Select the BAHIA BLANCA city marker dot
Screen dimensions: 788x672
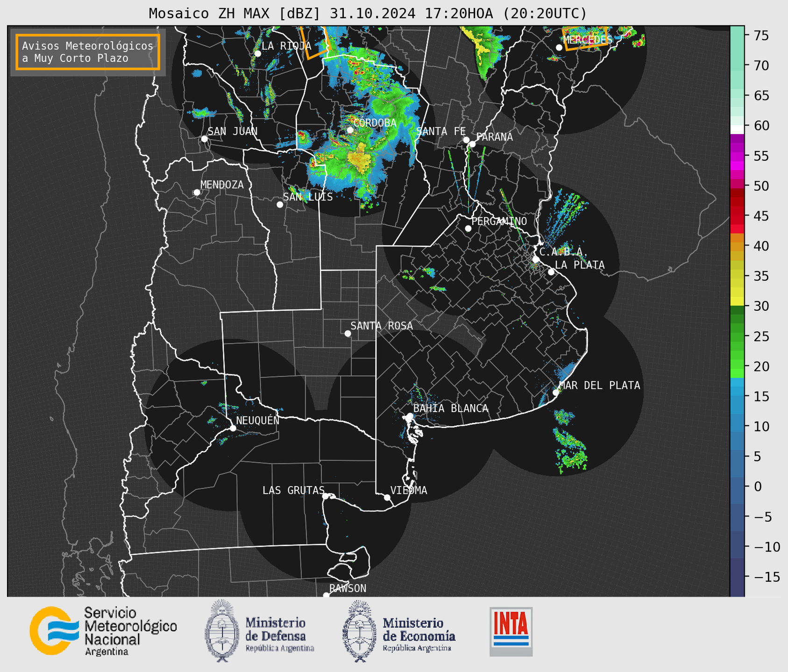click(x=410, y=416)
